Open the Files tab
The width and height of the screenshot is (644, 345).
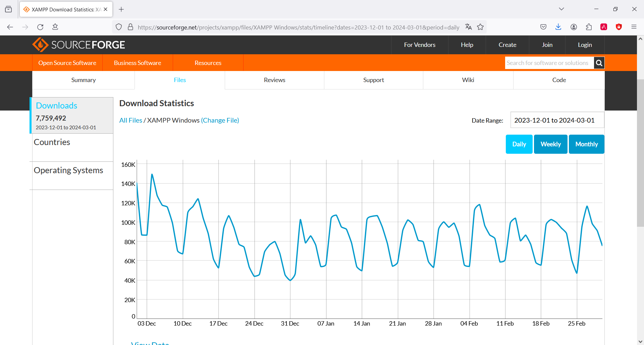point(180,80)
